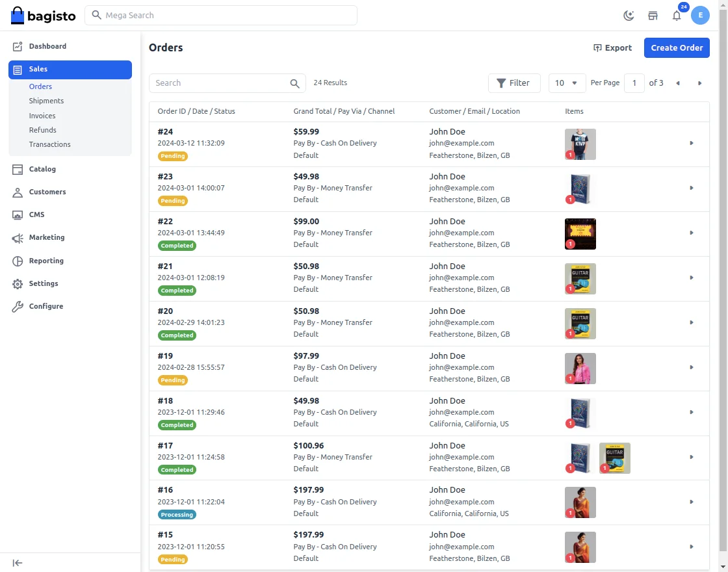Click the product thumbnail for order #22
The height and width of the screenshot is (572, 728).
pos(580,232)
